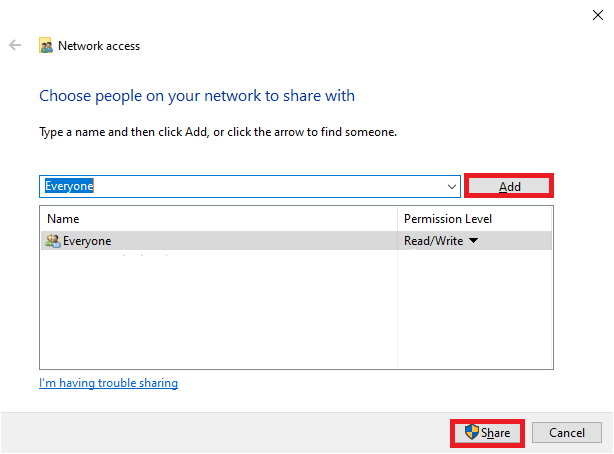Screen dimensions: 614x454
Task: Click the back arrow in the title area
Action: (x=15, y=46)
